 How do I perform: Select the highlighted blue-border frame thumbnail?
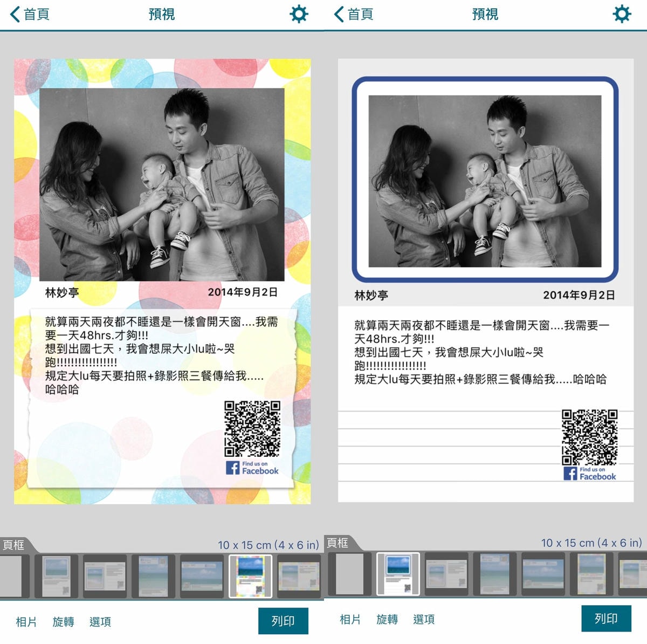(x=398, y=574)
